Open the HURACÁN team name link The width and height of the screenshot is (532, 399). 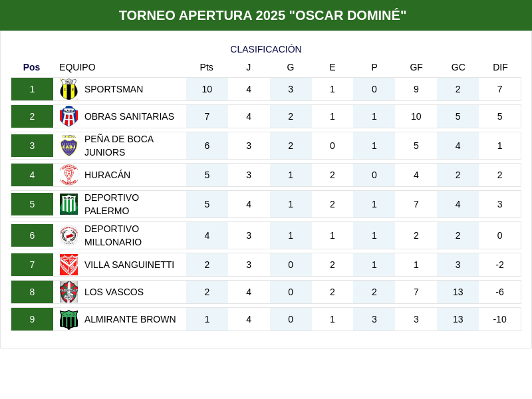(107, 175)
